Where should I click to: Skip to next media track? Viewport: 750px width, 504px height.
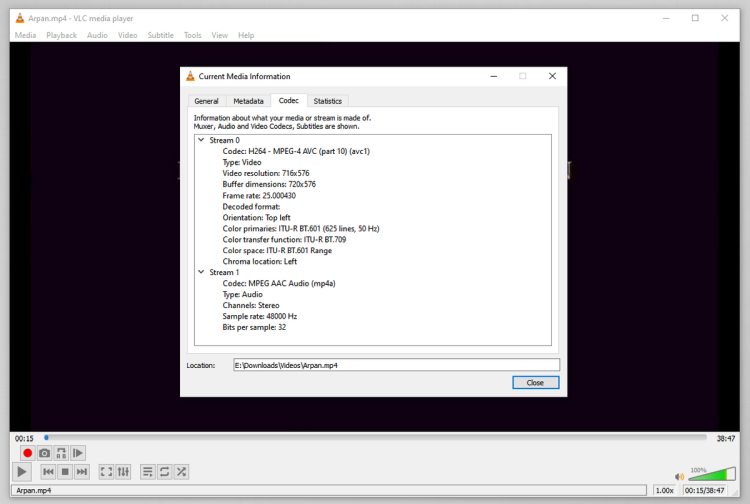(x=82, y=472)
